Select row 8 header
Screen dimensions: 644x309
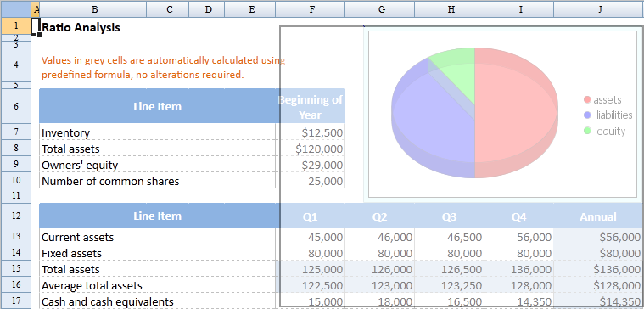(x=16, y=148)
